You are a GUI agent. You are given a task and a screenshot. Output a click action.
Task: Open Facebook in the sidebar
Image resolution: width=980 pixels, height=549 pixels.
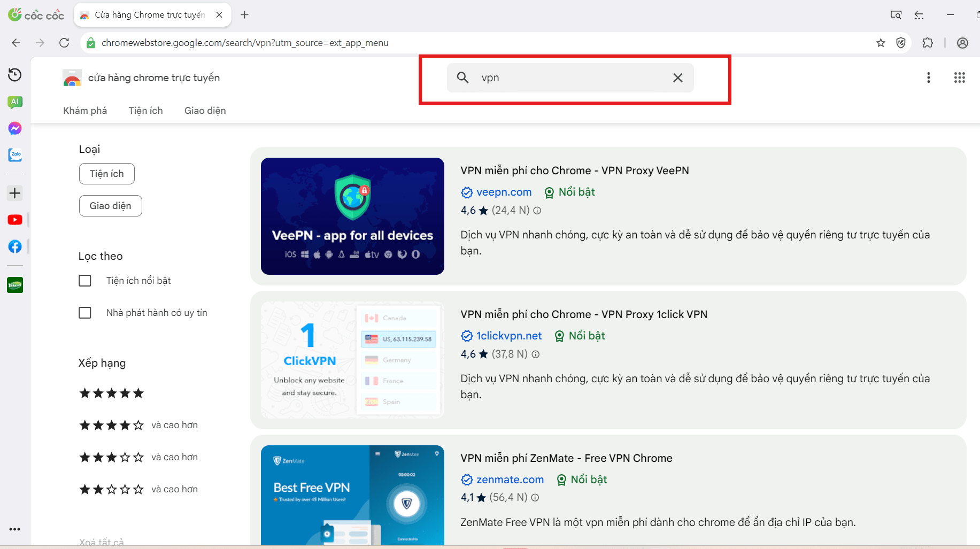15,246
